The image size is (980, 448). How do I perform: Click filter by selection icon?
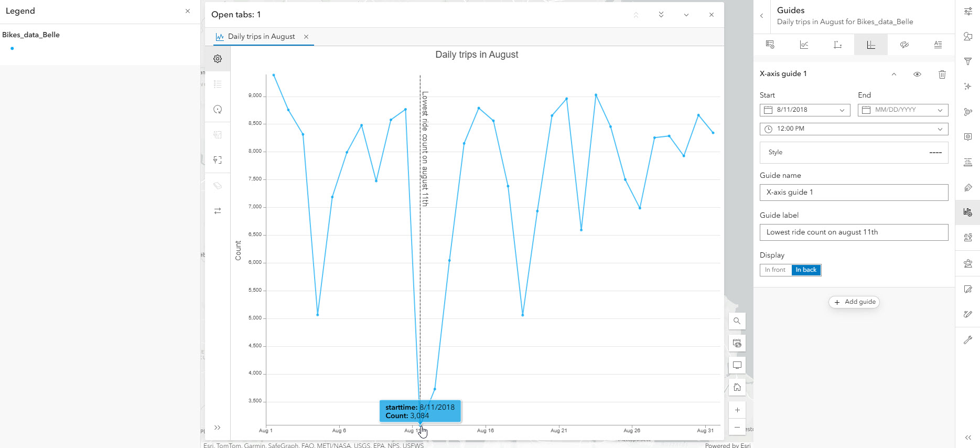tap(218, 135)
